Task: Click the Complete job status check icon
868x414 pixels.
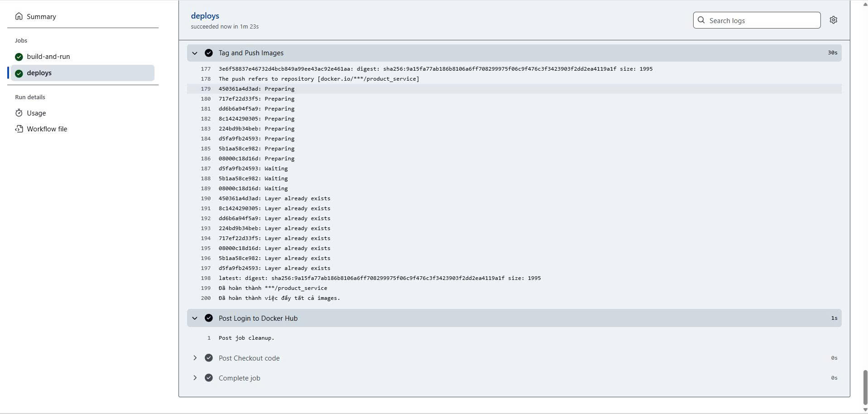Action: point(208,378)
